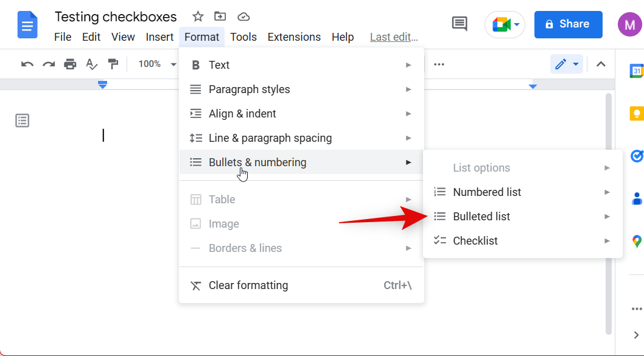Image resolution: width=644 pixels, height=356 pixels.
Task: Click the Move document to folder icon
Action: pyautogui.click(x=220, y=16)
